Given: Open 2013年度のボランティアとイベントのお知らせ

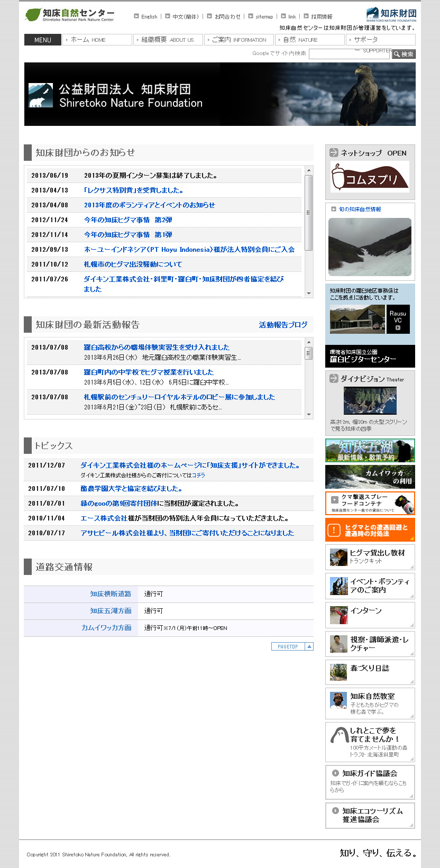Looking at the screenshot, I should click(150, 205).
